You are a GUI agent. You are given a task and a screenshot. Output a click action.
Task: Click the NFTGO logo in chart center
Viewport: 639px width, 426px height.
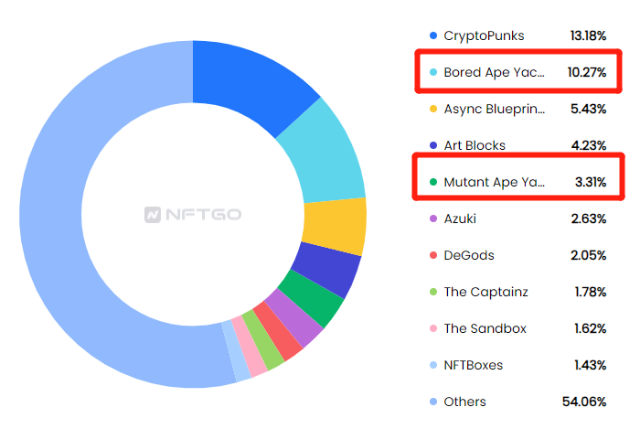coord(192,214)
